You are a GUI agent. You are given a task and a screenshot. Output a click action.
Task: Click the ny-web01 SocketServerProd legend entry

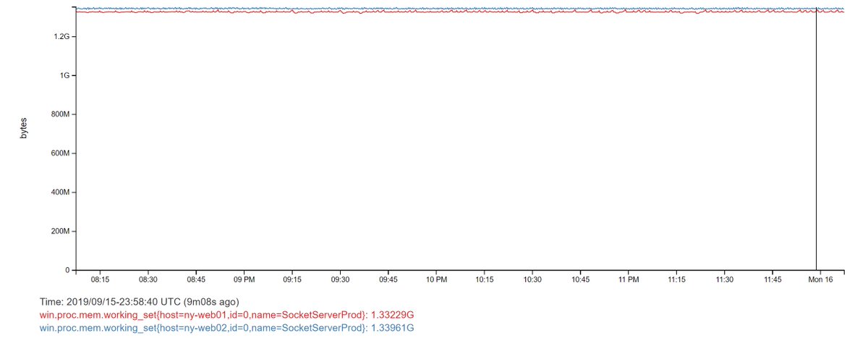(226, 315)
